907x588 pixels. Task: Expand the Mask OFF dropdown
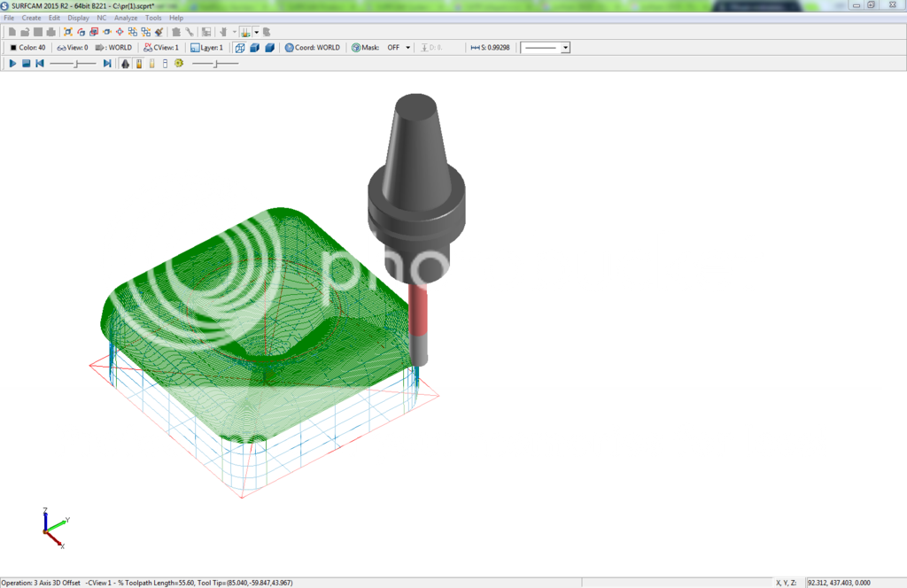pyautogui.click(x=407, y=48)
